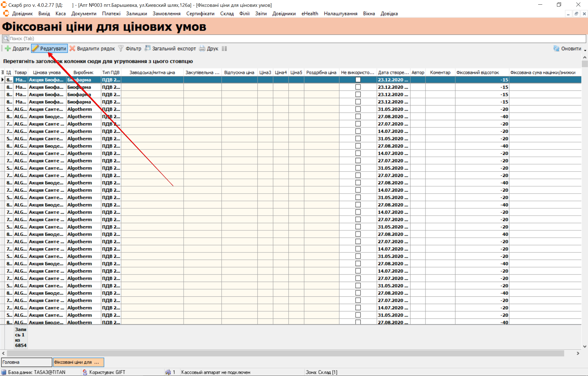
Task: Open the Звіти menu
Action: point(261,14)
